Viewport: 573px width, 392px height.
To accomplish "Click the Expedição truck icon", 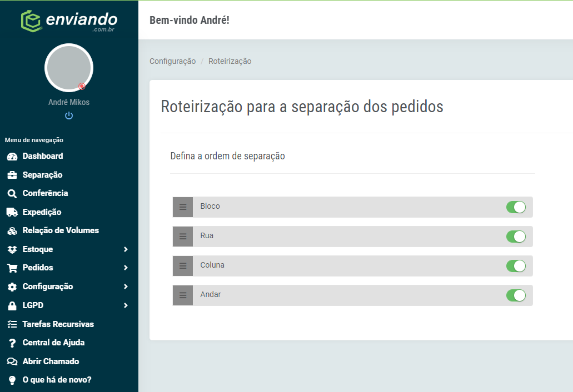I will click(x=12, y=212).
